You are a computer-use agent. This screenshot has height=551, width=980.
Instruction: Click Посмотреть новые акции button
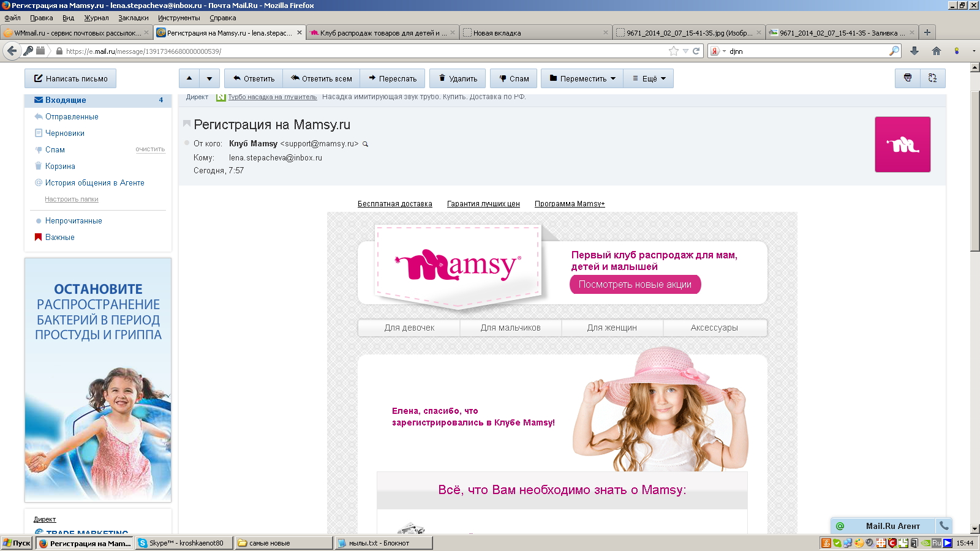click(x=635, y=284)
